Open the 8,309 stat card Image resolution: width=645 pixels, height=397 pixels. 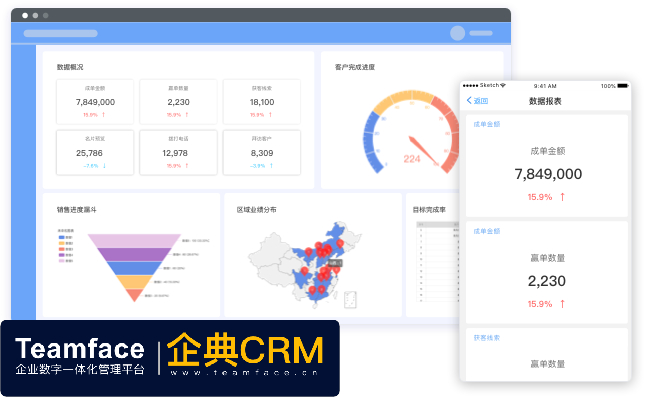tap(262, 153)
